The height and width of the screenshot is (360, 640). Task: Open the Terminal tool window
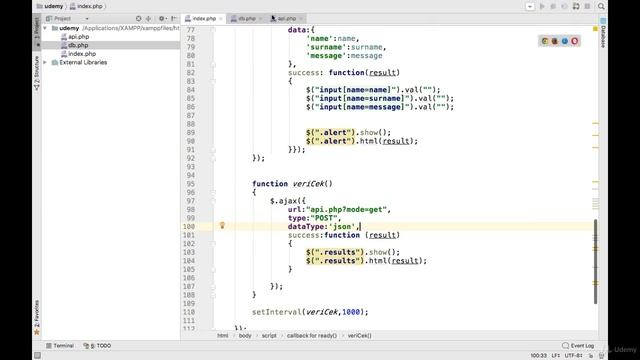click(x=60, y=345)
